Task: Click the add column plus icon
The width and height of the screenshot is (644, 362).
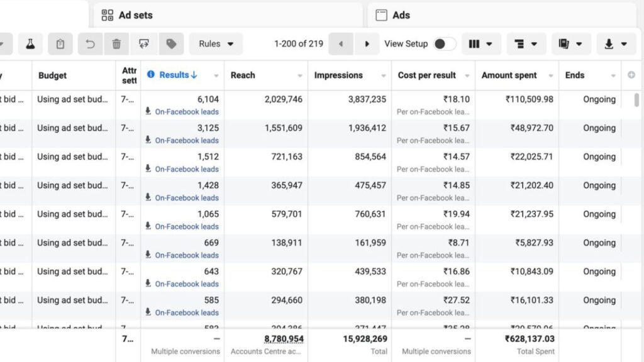Action: tap(631, 75)
